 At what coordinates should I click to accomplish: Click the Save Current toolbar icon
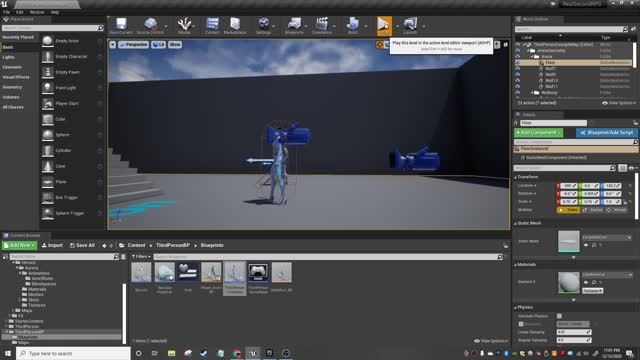(x=121, y=26)
